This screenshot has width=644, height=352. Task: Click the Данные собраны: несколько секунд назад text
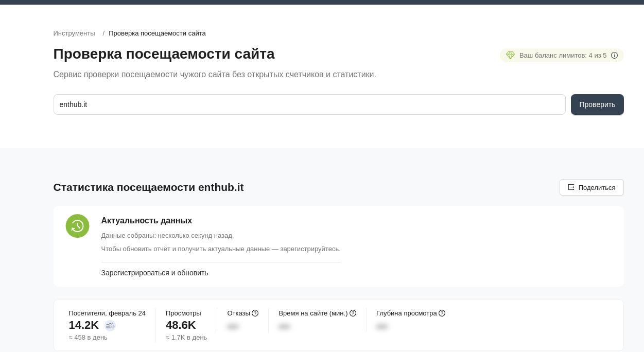[167, 236]
